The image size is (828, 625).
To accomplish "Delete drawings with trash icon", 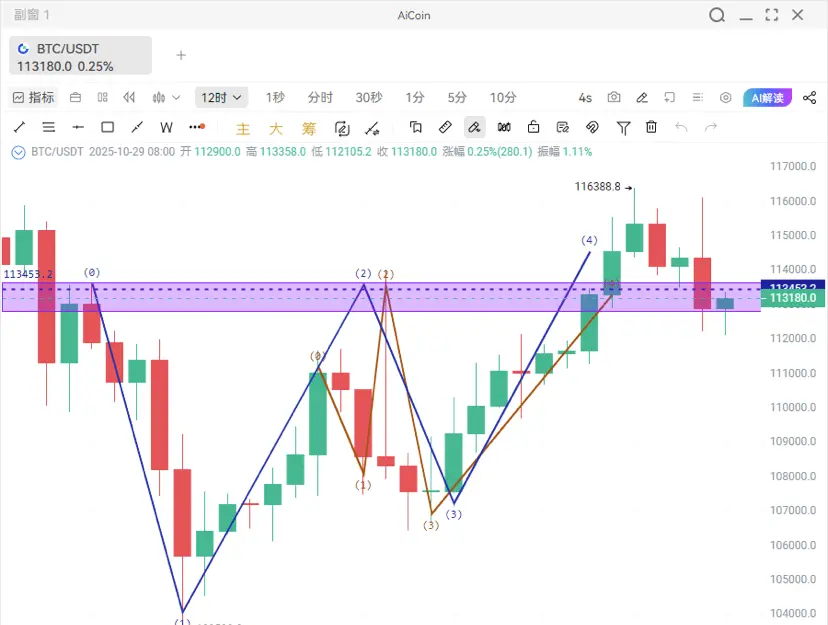I will 651,127.
